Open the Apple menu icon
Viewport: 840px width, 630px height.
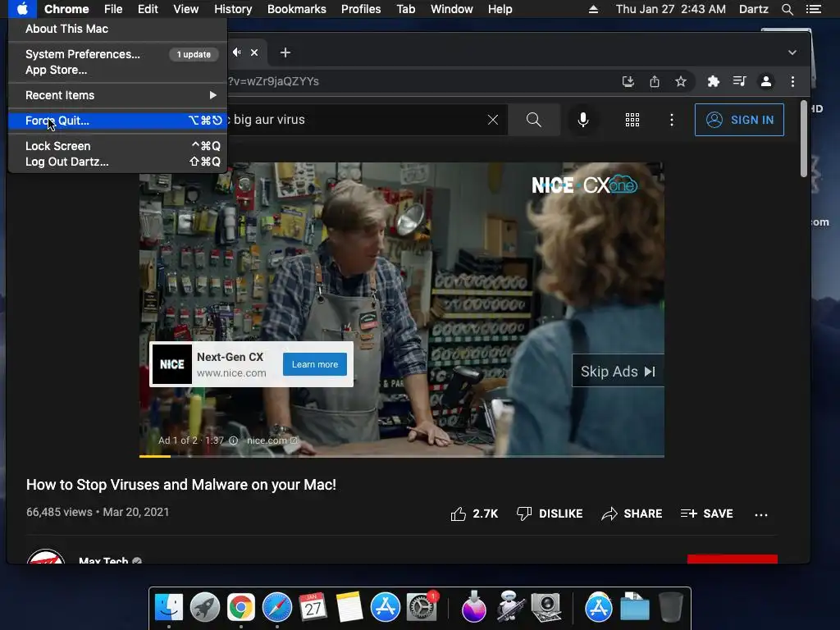coord(22,9)
